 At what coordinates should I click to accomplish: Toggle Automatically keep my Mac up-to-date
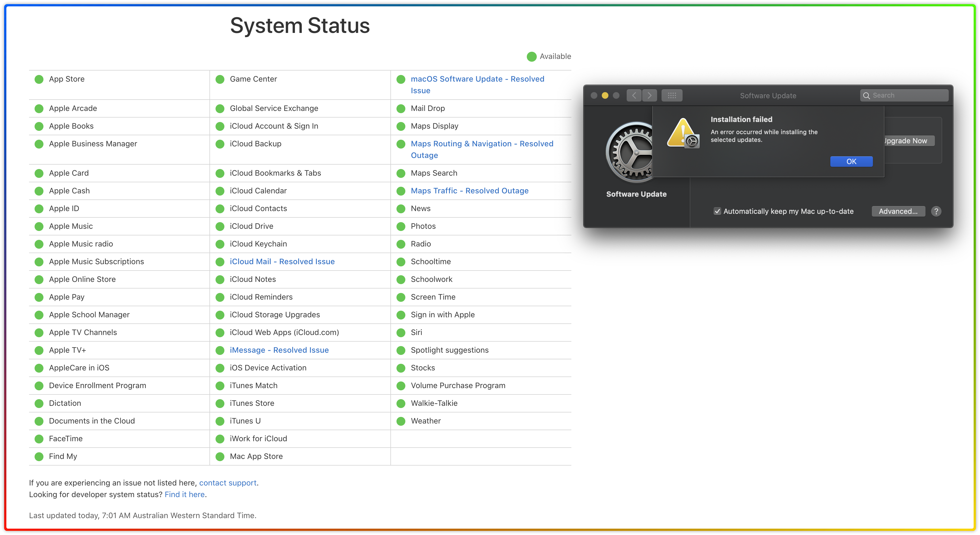[717, 211]
